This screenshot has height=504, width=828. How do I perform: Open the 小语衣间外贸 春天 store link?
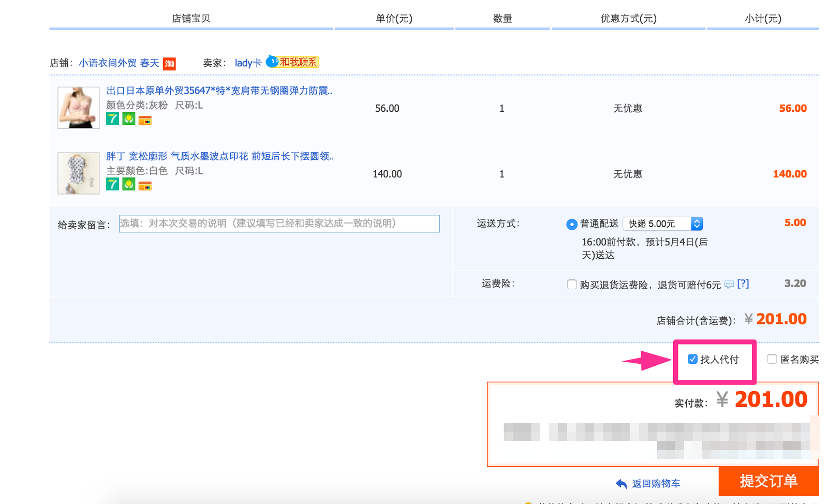coord(119,63)
